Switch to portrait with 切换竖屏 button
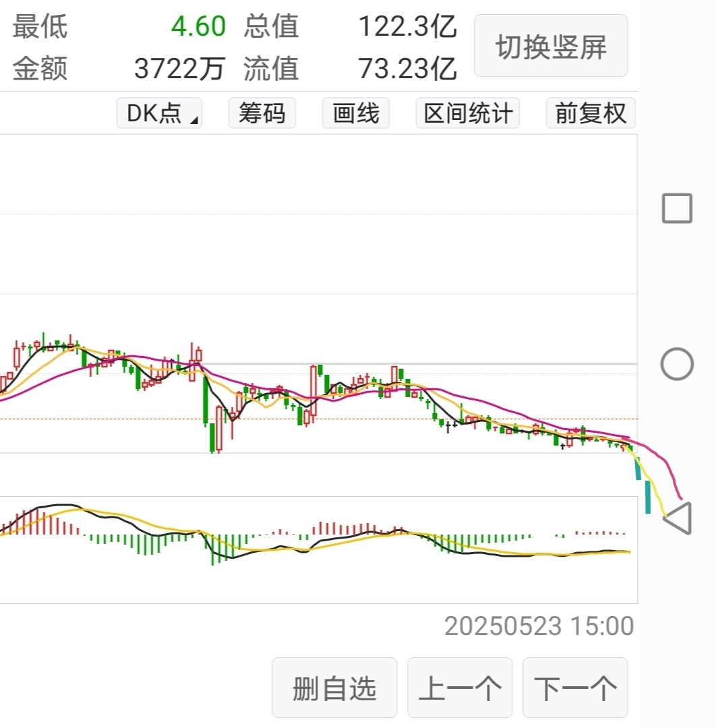This screenshot has width=716, height=728. pos(551,46)
